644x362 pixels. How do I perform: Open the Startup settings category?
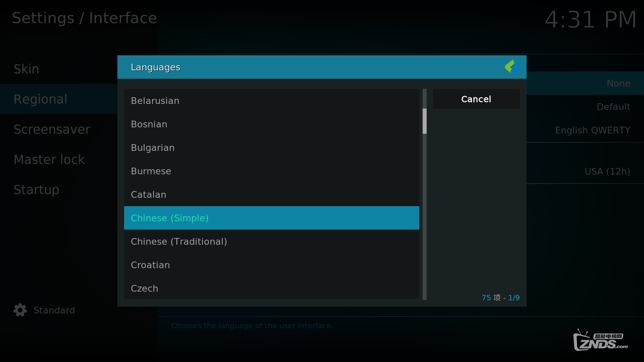tap(37, 190)
